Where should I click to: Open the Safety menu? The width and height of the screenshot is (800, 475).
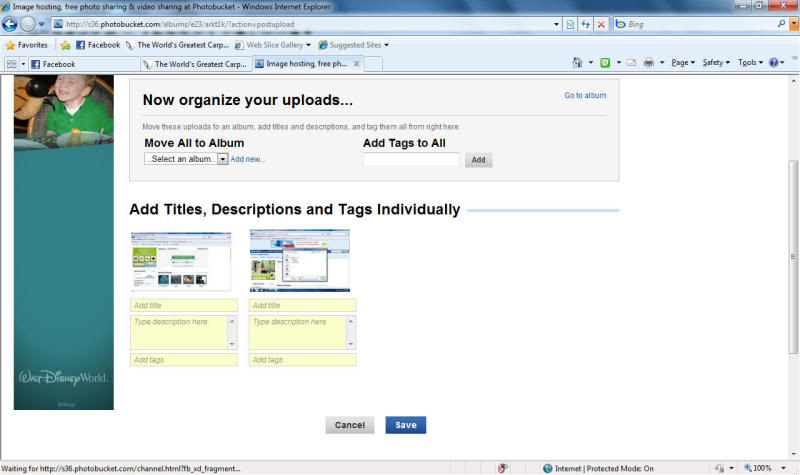[x=715, y=63]
